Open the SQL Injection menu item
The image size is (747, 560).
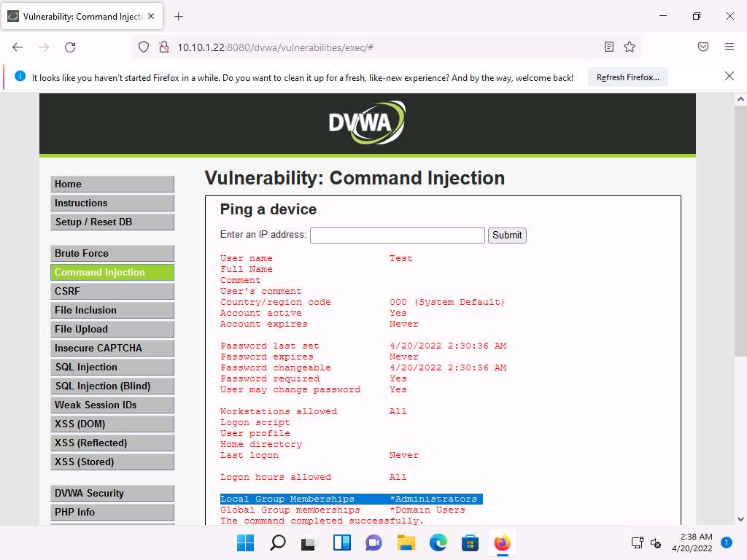tap(112, 367)
